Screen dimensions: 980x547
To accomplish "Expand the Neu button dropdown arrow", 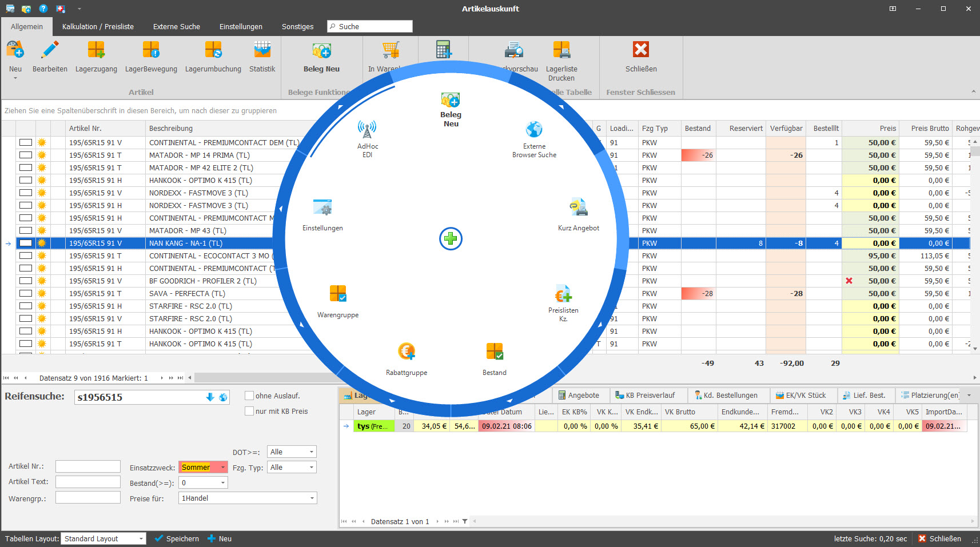I will click(15, 78).
